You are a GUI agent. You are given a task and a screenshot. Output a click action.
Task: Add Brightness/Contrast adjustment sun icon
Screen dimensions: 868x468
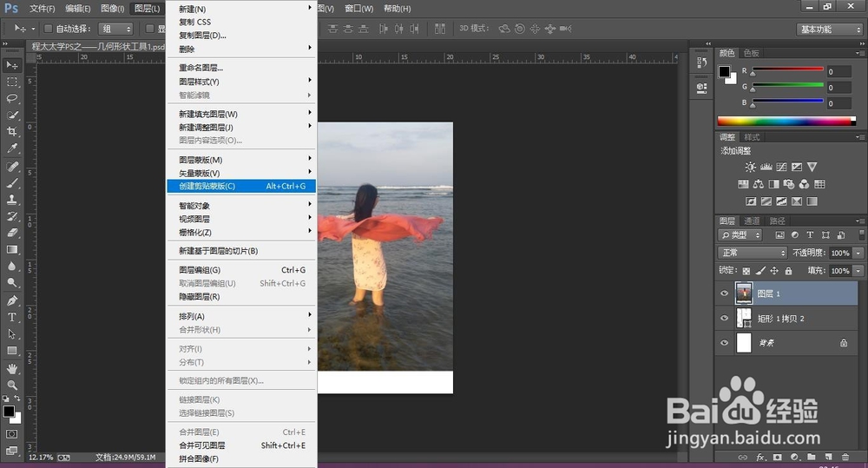pos(750,167)
